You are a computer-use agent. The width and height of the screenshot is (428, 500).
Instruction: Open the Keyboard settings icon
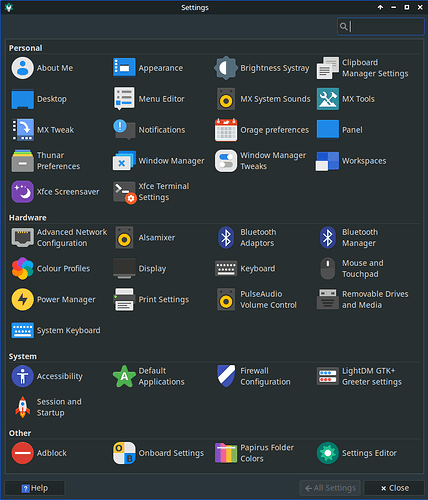tap(226, 269)
